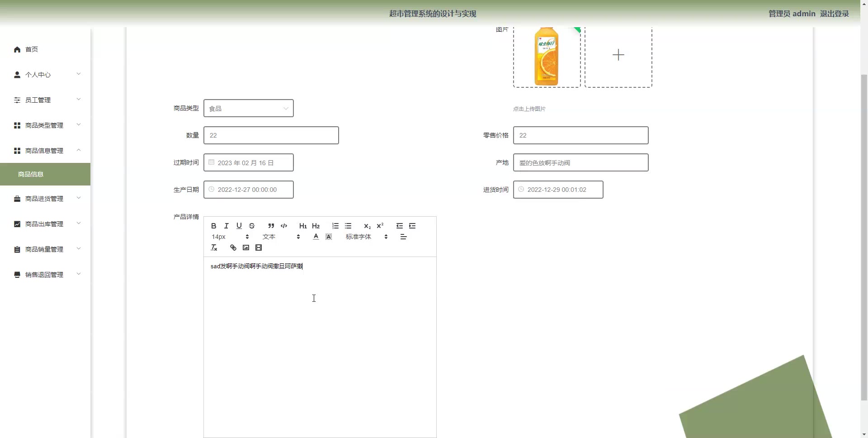Image resolution: width=868 pixels, height=438 pixels.
Task: Open the 进货时间 datetime picker field
Action: [x=558, y=190]
